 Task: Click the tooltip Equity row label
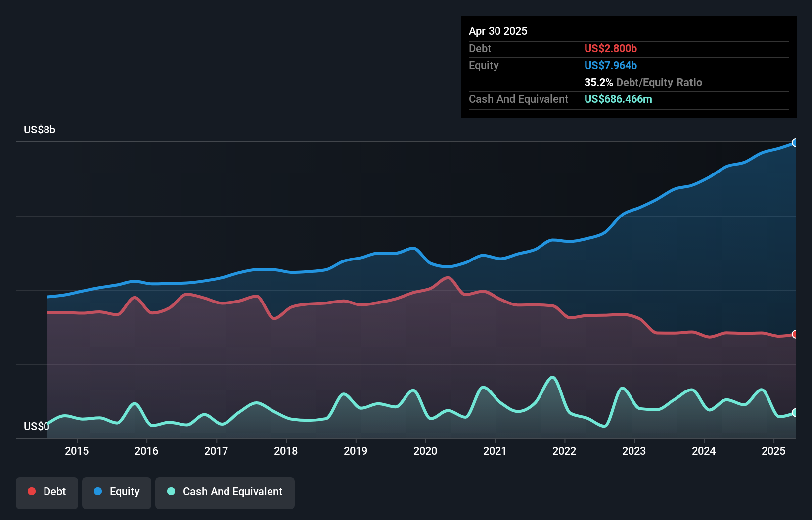tap(484, 65)
